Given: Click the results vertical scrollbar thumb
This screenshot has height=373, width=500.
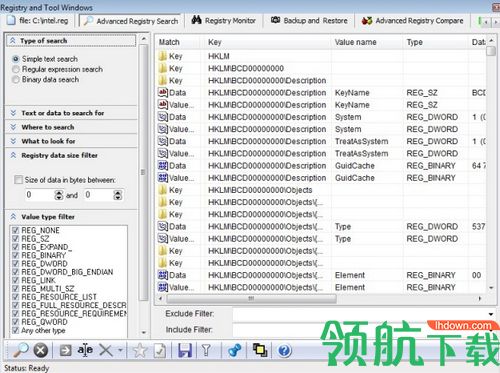Looking at the screenshot, I should tap(491, 51).
